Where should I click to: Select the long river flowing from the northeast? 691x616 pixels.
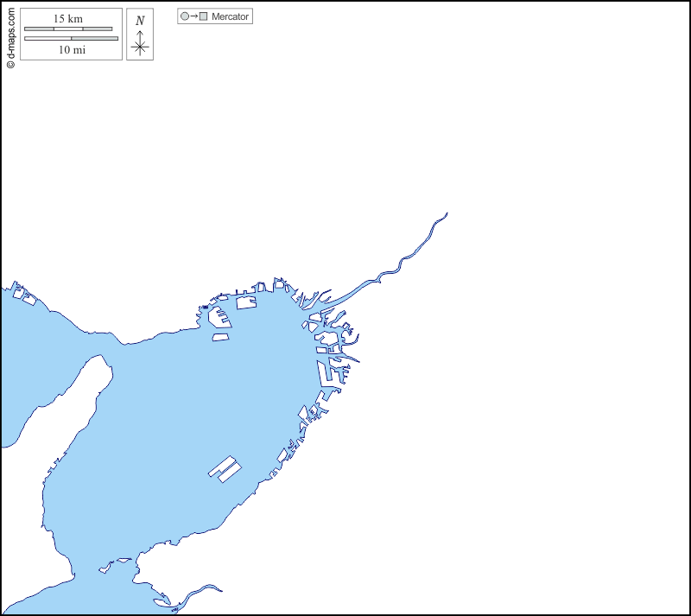point(406,257)
